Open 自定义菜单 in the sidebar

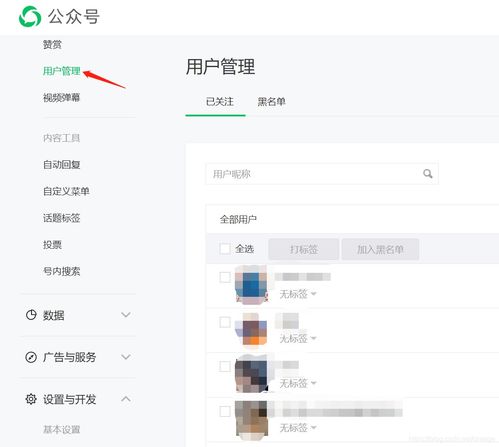[x=66, y=191]
